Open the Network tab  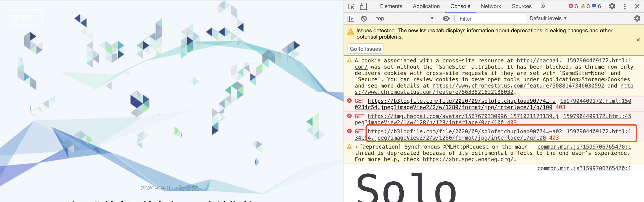tap(491, 6)
